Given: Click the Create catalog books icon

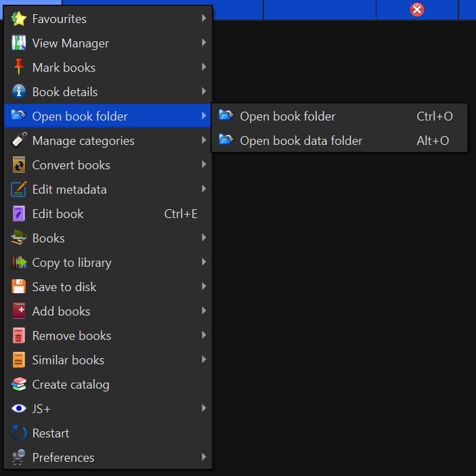Looking at the screenshot, I should point(19,385).
